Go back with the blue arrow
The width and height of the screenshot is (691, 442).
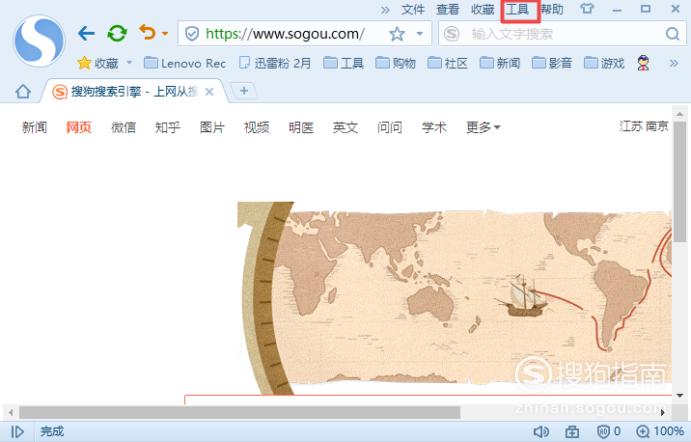pos(86,33)
